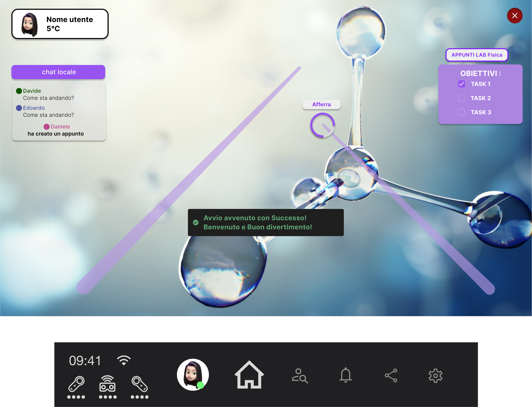Click the chat locale header

pyautogui.click(x=58, y=72)
